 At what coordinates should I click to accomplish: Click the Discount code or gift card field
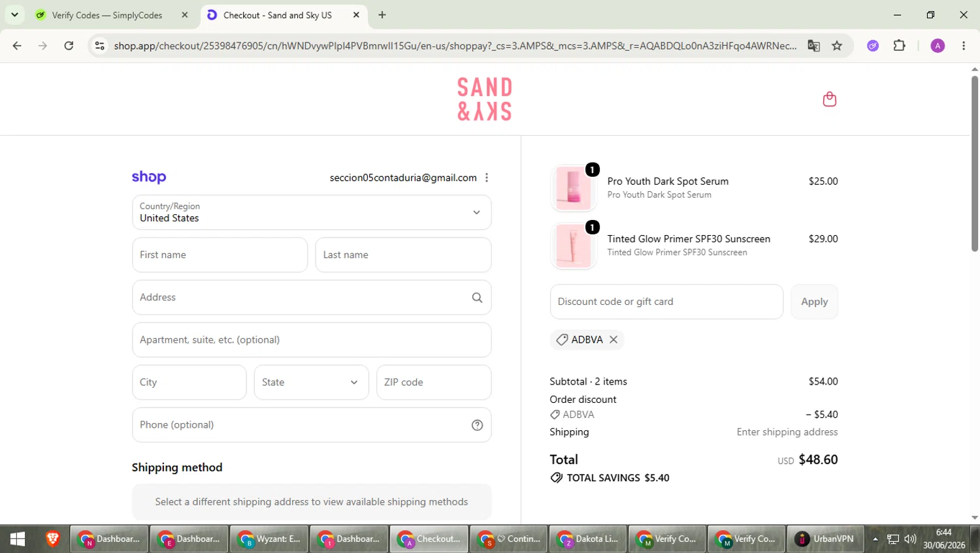tap(666, 302)
